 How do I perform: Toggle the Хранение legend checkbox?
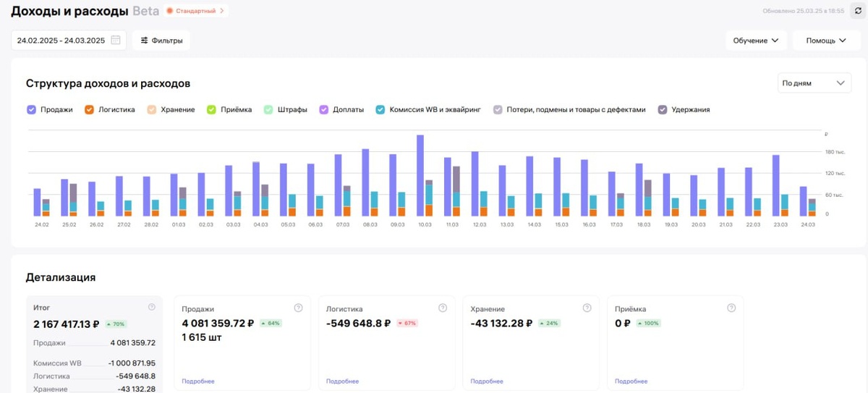152,109
